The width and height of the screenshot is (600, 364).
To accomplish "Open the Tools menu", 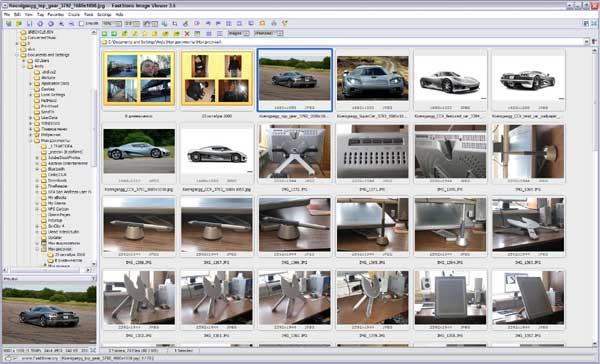I will tap(88, 15).
